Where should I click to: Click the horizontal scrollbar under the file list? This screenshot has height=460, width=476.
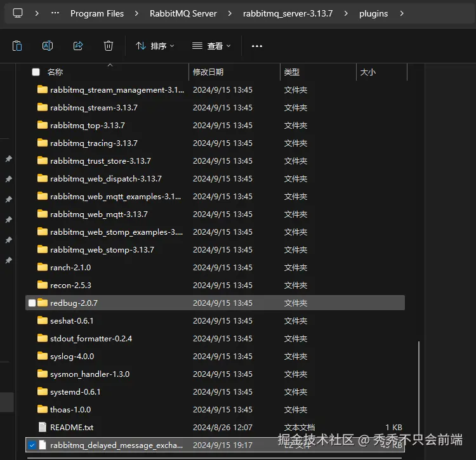coord(215,458)
